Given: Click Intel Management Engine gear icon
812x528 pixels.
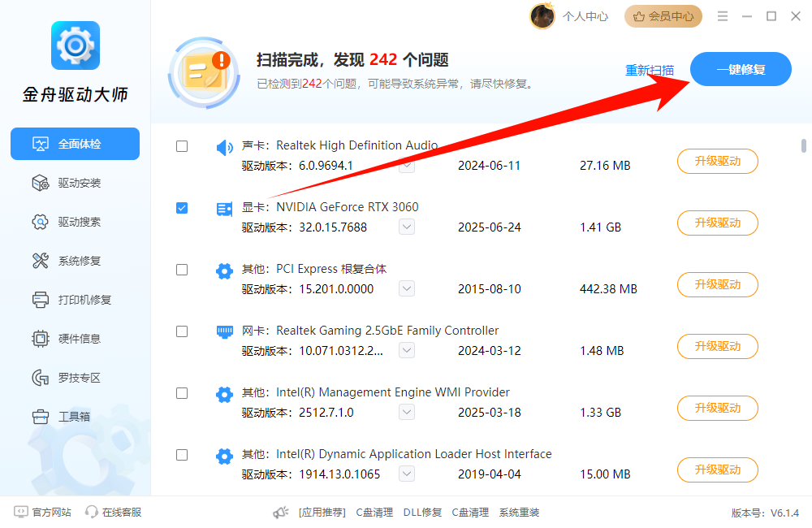Looking at the screenshot, I should point(224,394).
